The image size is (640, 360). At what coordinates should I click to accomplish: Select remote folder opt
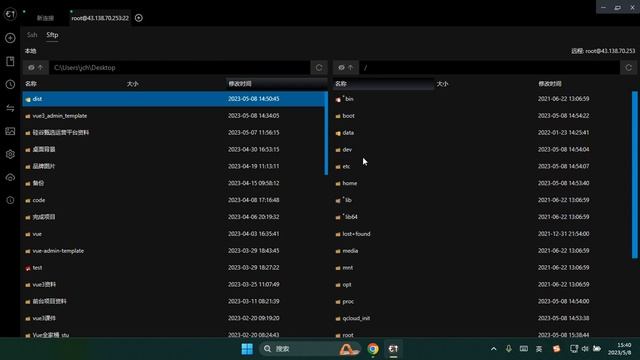click(482, 284)
